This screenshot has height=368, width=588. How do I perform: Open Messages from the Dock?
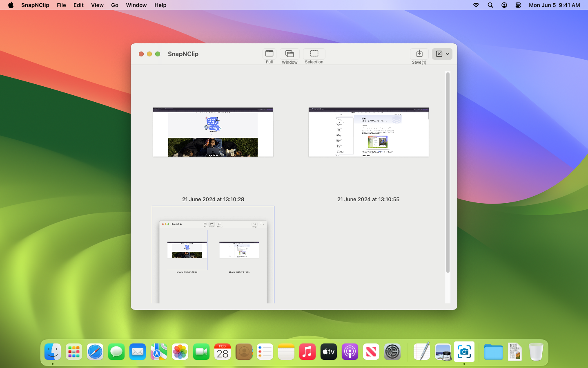tap(116, 352)
